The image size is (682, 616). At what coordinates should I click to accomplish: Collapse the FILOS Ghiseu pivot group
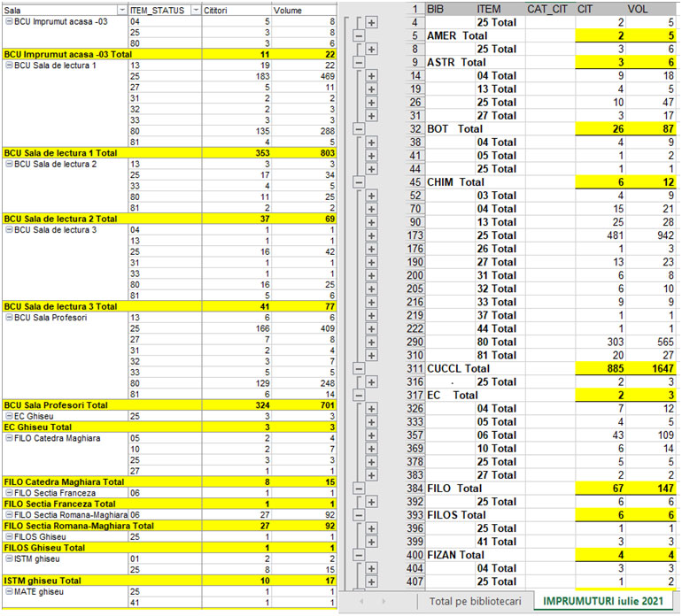tap(9, 536)
